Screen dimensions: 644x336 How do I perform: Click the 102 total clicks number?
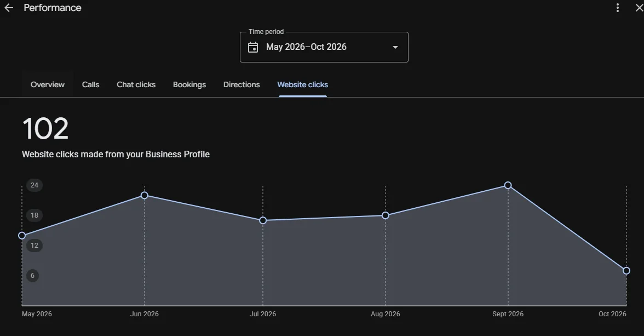coord(45,129)
